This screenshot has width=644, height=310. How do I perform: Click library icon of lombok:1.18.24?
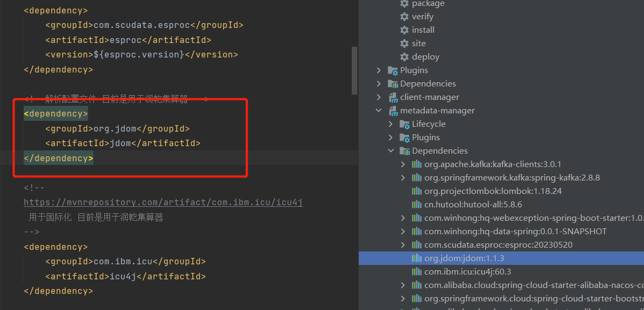pos(417,191)
